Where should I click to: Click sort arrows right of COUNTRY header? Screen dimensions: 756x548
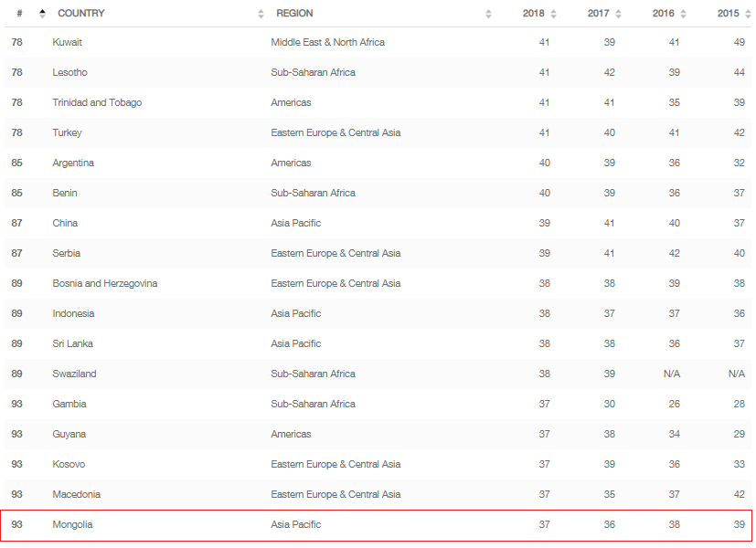click(261, 14)
